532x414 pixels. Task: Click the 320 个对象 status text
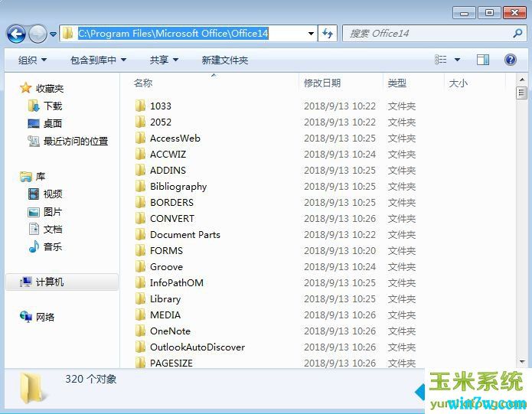point(91,379)
